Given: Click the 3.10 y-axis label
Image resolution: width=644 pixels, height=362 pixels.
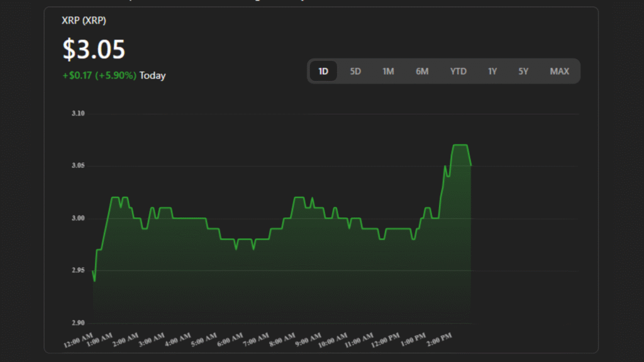Looking at the screenshot, I should point(78,113).
